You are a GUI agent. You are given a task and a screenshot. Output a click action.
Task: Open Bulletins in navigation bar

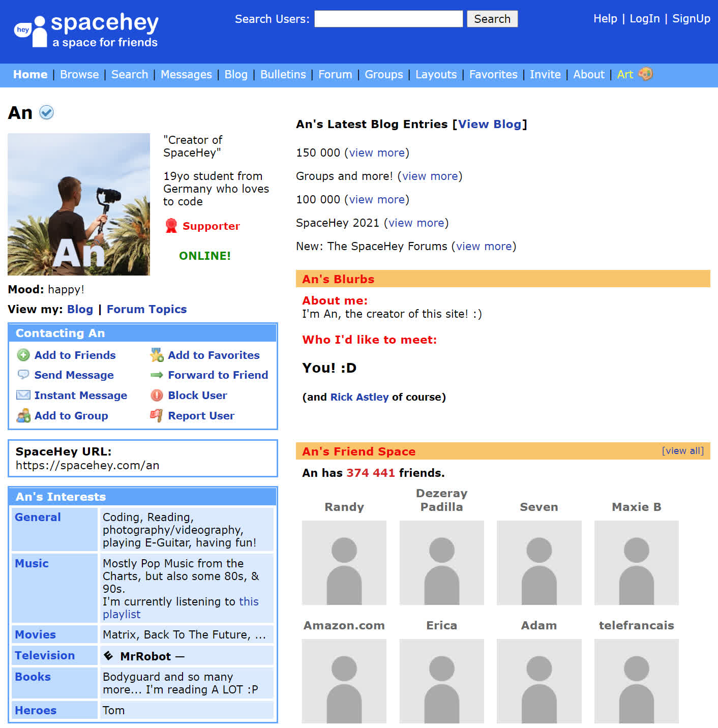pos(283,74)
